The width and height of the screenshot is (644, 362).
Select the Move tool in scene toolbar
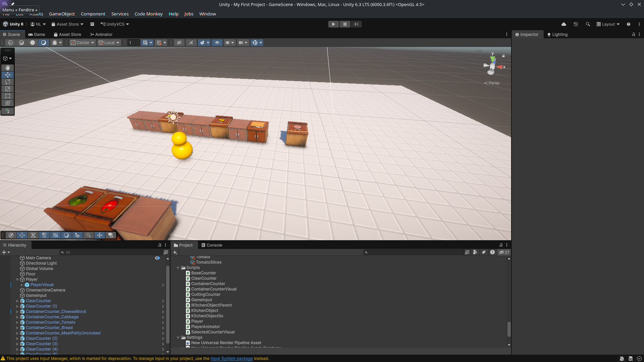(7, 75)
